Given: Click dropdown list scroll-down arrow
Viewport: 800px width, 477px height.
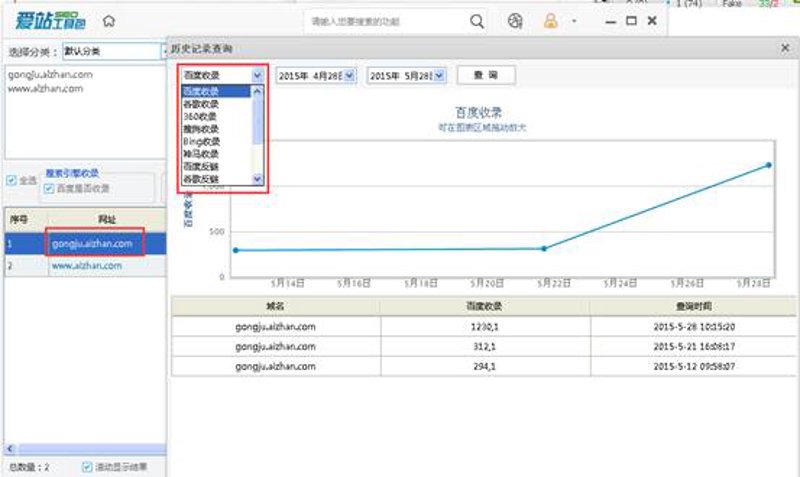Looking at the screenshot, I should pos(257,179).
